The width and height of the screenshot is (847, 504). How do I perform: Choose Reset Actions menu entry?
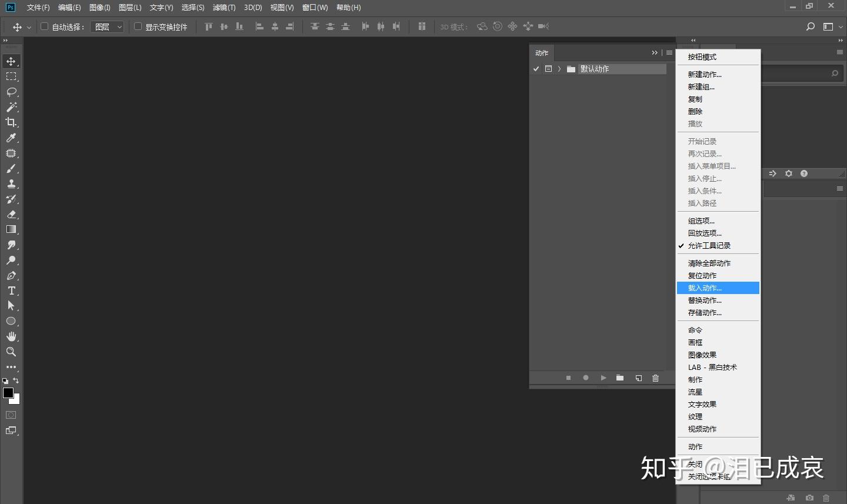click(x=718, y=276)
